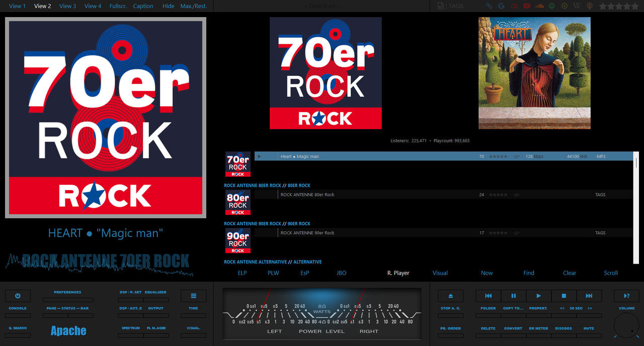Toggle the button under SPECTRUM
This screenshot has height=346, width=644.
(x=131, y=335)
